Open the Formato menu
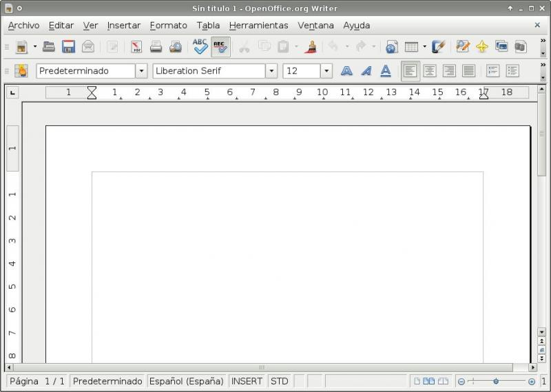 tap(168, 25)
